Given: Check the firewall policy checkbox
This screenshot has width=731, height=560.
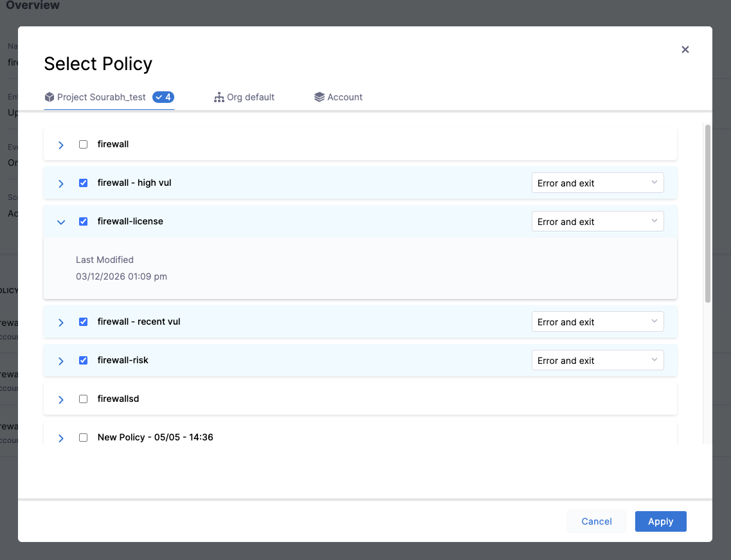Looking at the screenshot, I should pos(83,144).
